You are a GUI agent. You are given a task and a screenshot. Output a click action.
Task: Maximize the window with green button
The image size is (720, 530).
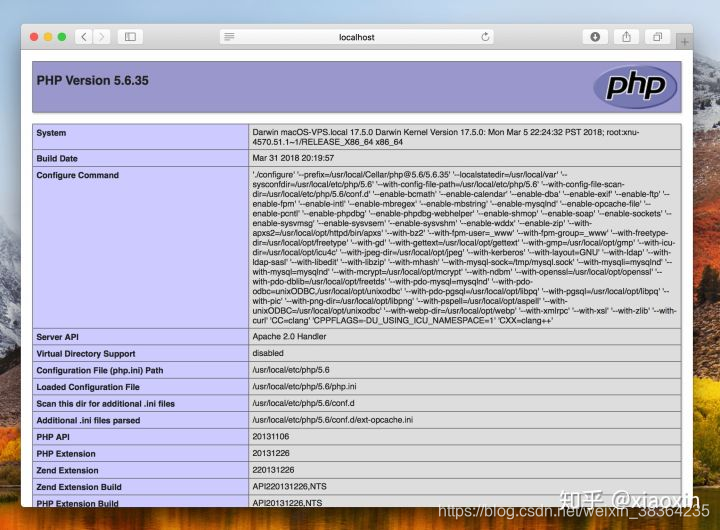62,37
